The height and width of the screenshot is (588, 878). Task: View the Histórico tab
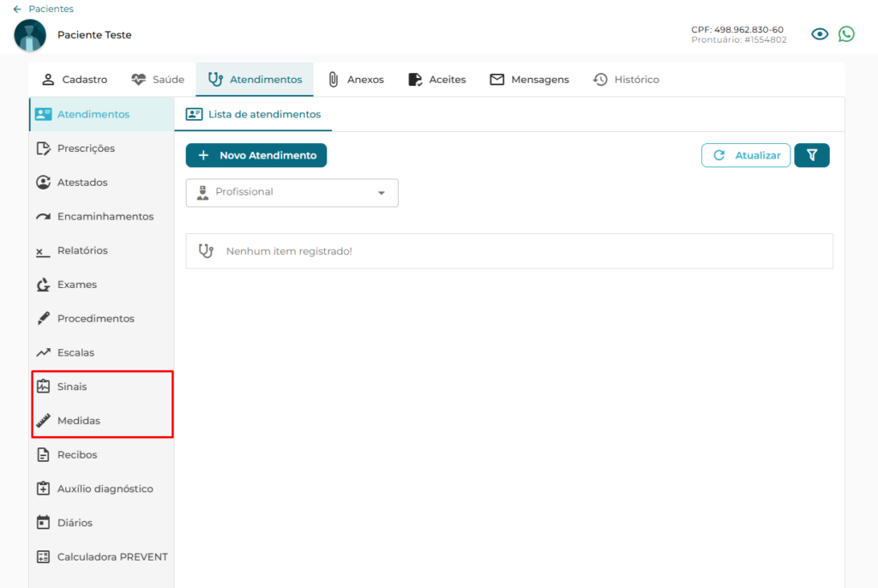click(x=626, y=80)
